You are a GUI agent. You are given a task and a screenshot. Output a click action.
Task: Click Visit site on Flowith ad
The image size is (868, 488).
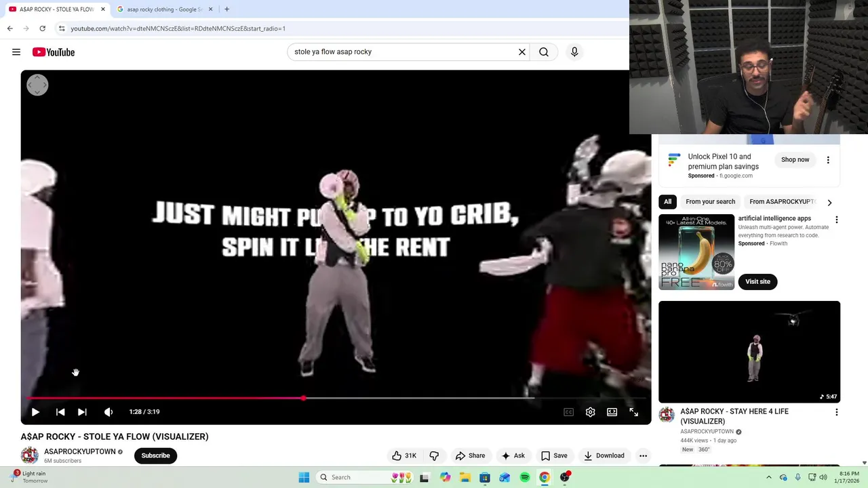757,281
